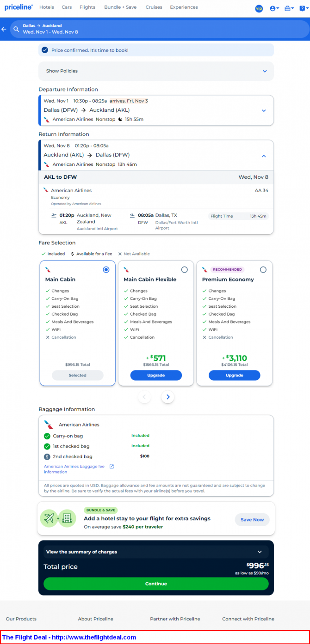Click the $996.15 total price amount
The image size is (310, 644).
(x=257, y=566)
